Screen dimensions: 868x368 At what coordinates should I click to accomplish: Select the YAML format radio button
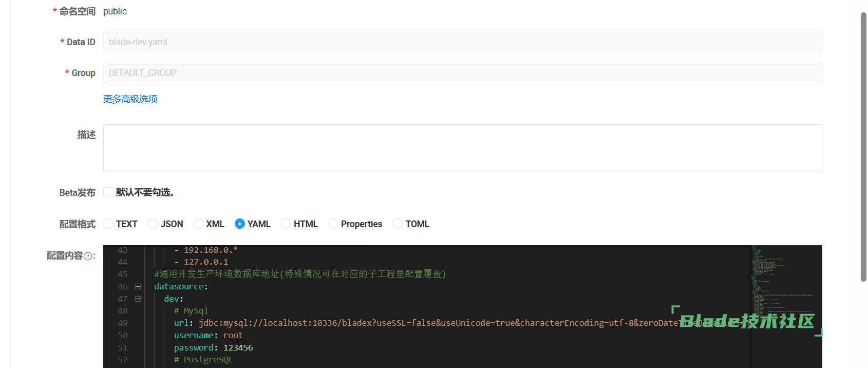point(240,224)
